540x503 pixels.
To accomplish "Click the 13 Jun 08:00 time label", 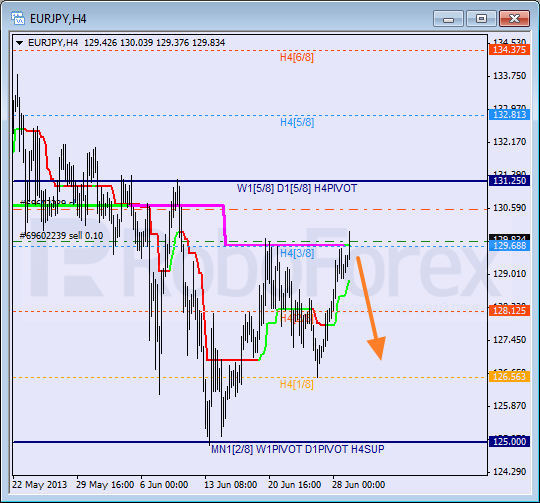I will point(230,485).
